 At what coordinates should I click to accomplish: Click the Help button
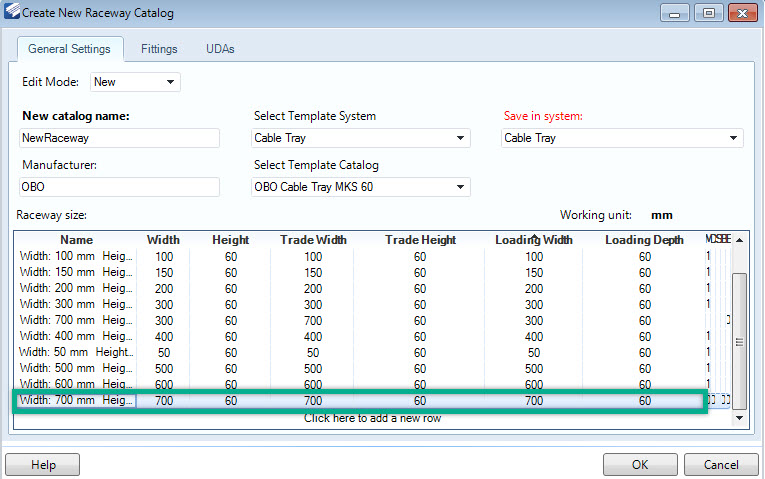click(x=42, y=464)
